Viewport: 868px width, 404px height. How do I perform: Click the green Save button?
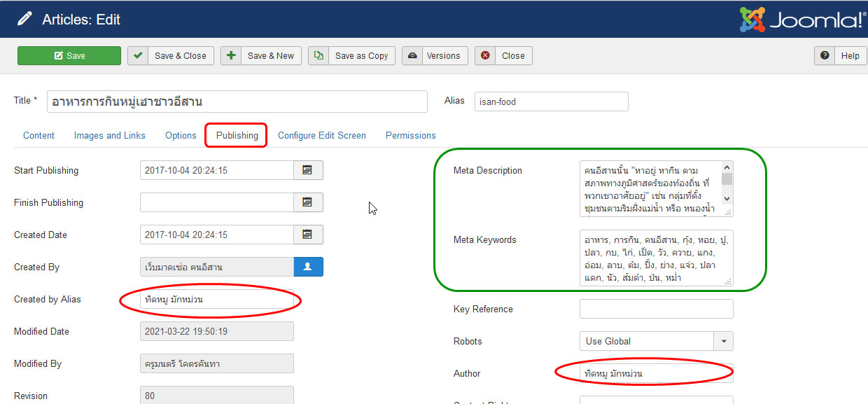click(x=69, y=55)
